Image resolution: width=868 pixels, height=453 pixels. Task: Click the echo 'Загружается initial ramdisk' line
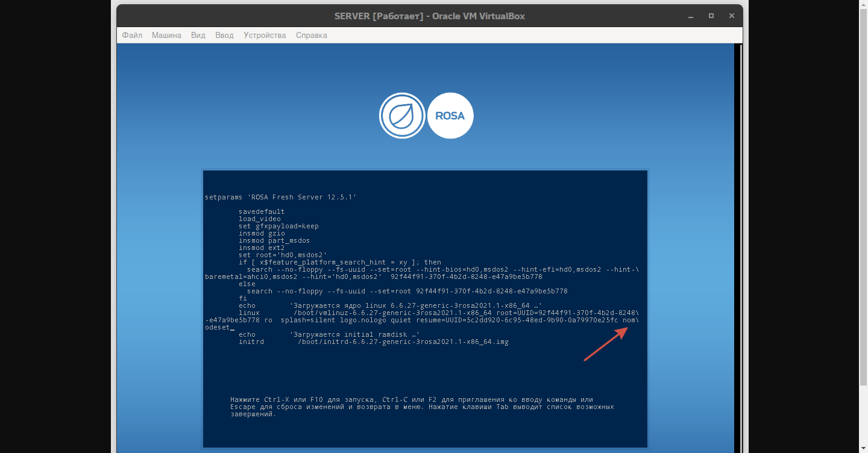click(x=329, y=334)
